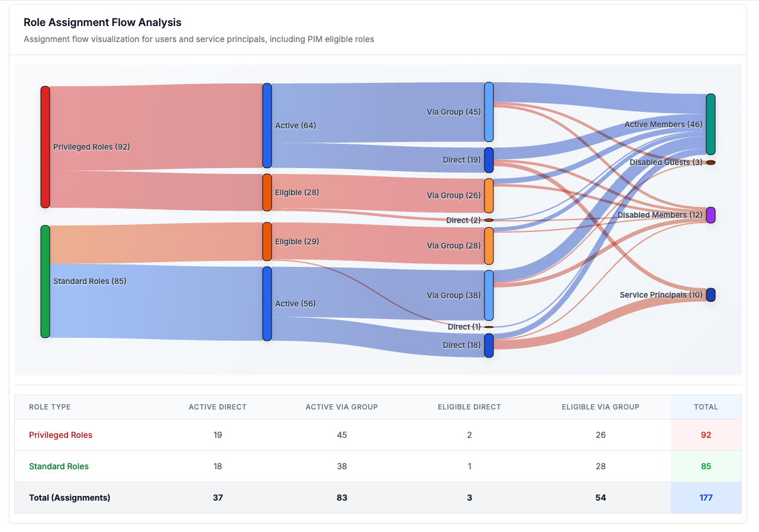The image size is (759, 532).
Task: Select the Privileged Roles (92) node
Action: click(x=45, y=147)
